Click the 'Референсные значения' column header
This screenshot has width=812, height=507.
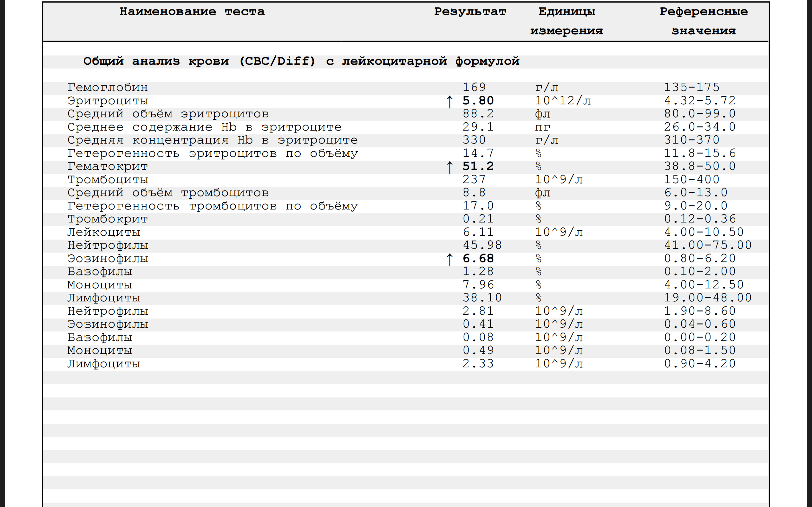[x=703, y=21]
